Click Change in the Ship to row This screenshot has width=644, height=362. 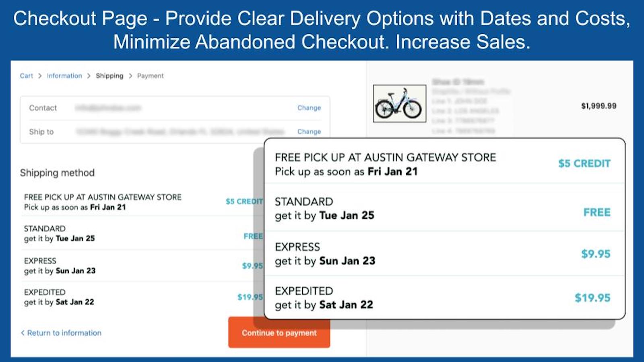(309, 132)
